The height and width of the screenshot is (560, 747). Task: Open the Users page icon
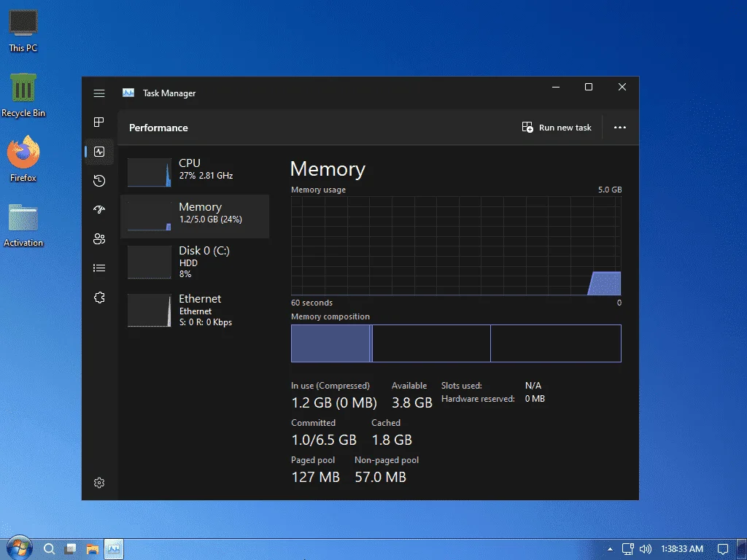point(99,239)
